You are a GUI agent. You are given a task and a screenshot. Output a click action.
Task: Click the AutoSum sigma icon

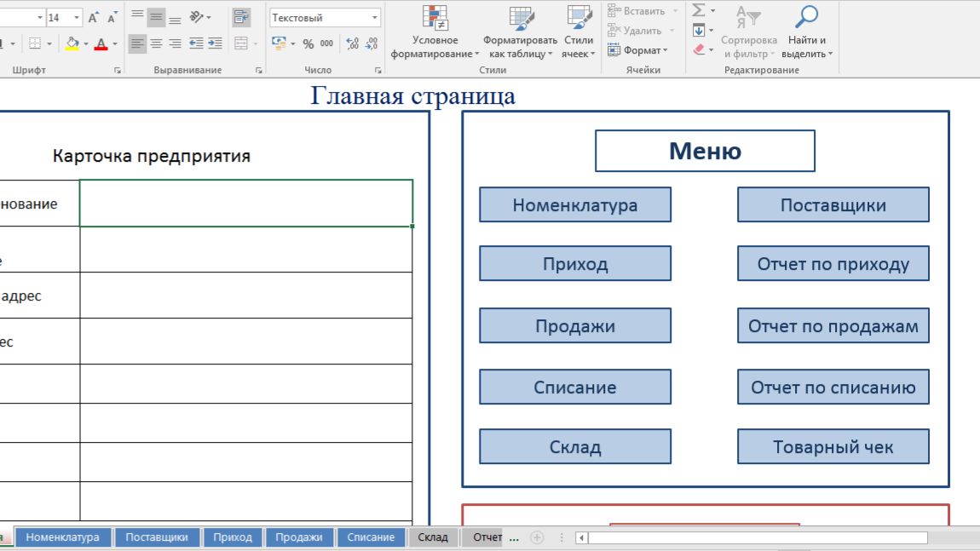pyautogui.click(x=699, y=10)
